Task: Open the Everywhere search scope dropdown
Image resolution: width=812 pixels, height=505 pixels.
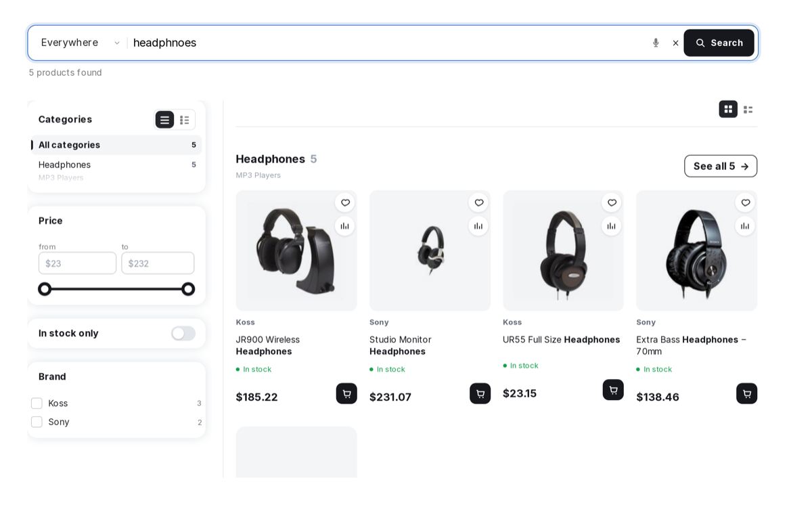Action: point(80,43)
